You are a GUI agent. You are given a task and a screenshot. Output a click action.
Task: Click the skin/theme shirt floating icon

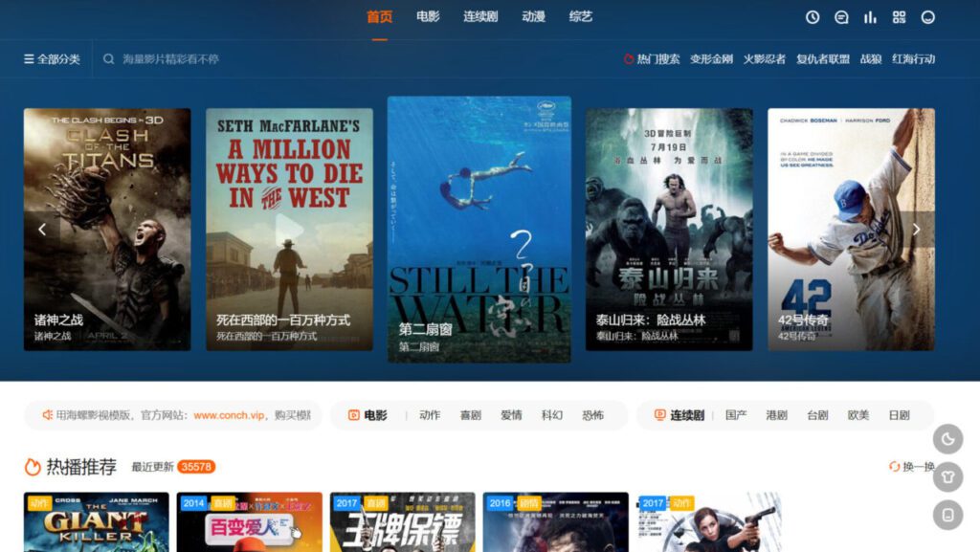click(947, 476)
